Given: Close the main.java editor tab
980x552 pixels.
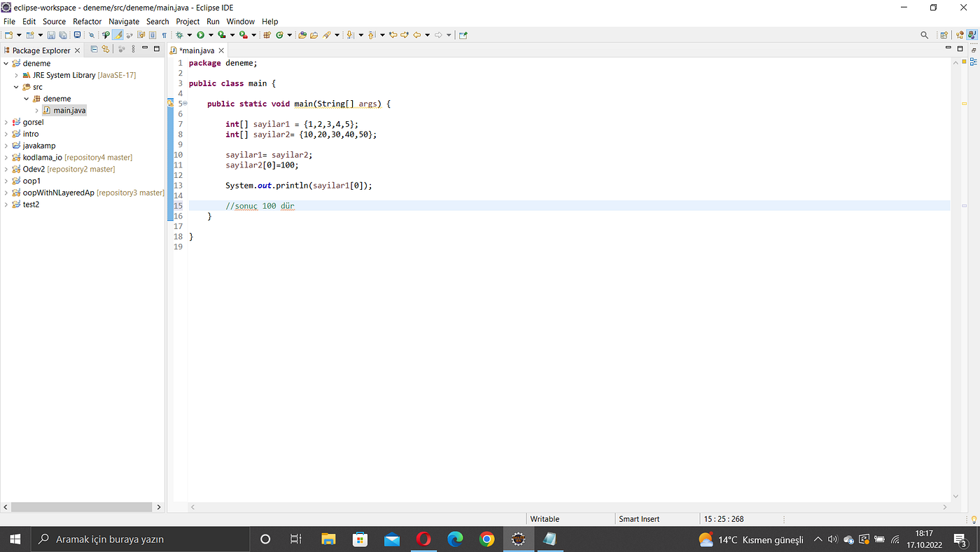Looking at the screenshot, I should tap(221, 50).
